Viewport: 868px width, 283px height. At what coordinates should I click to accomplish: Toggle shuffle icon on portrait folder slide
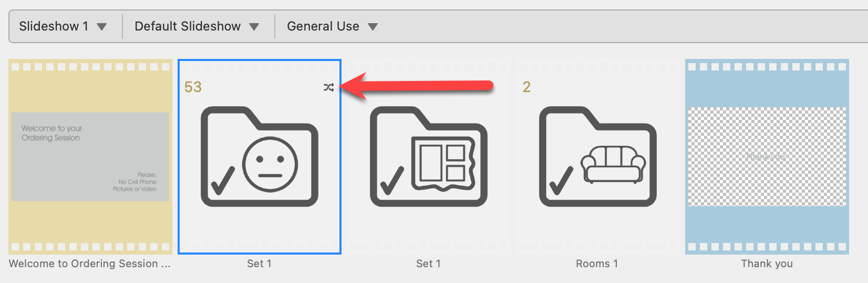(x=329, y=87)
